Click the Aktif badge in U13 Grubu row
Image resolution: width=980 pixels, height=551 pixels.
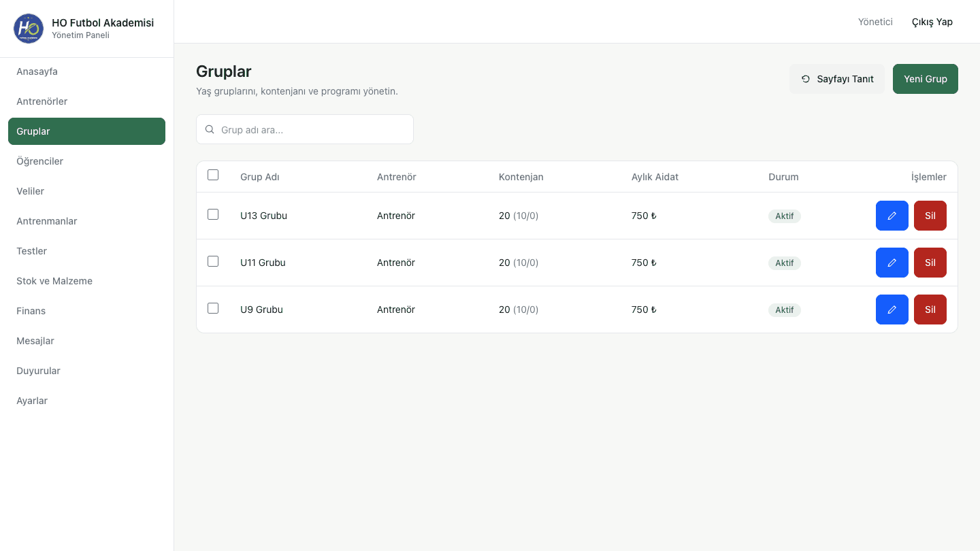785,216
